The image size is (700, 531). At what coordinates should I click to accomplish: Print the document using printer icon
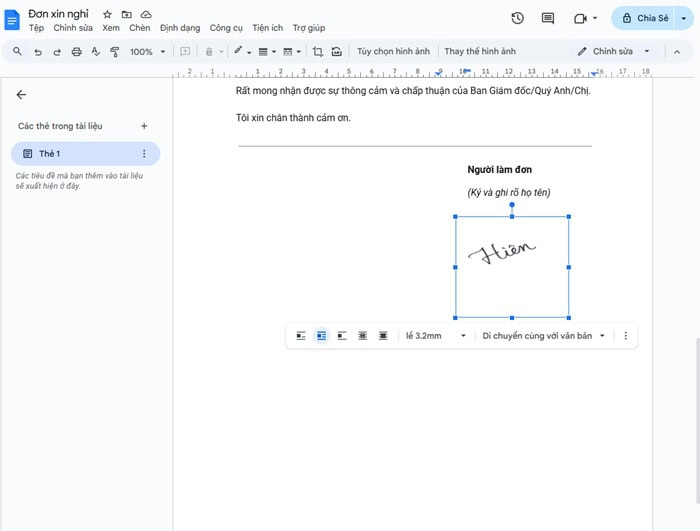(76, 52)
